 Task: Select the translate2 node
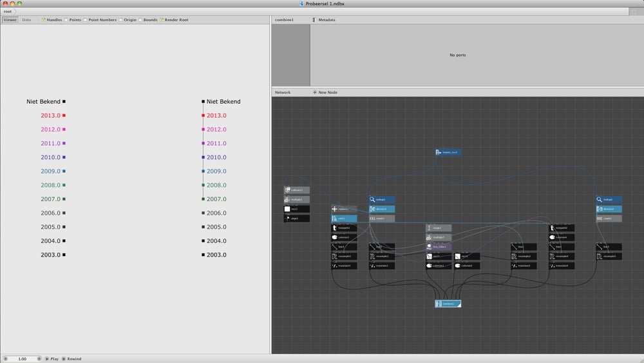coord(524,266)
